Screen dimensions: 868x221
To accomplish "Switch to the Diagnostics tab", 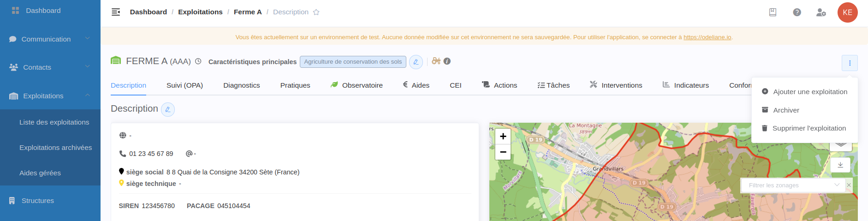I will coord(242,85).
